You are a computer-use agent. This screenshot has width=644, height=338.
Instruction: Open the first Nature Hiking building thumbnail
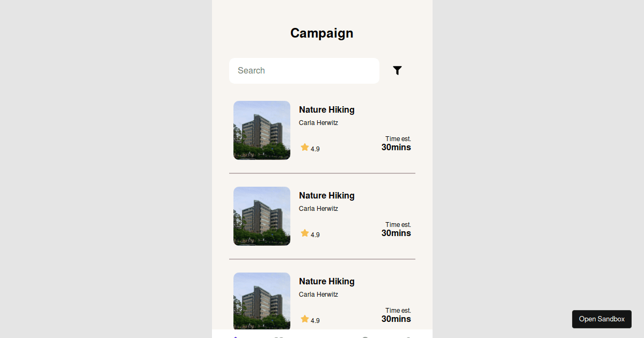tap(262, 130)
